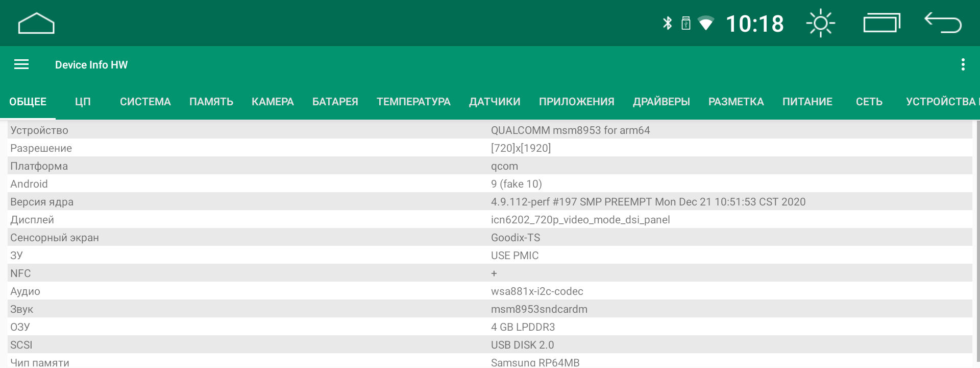
Task: Select the Чип памяти row label
Action: (40, 362)
